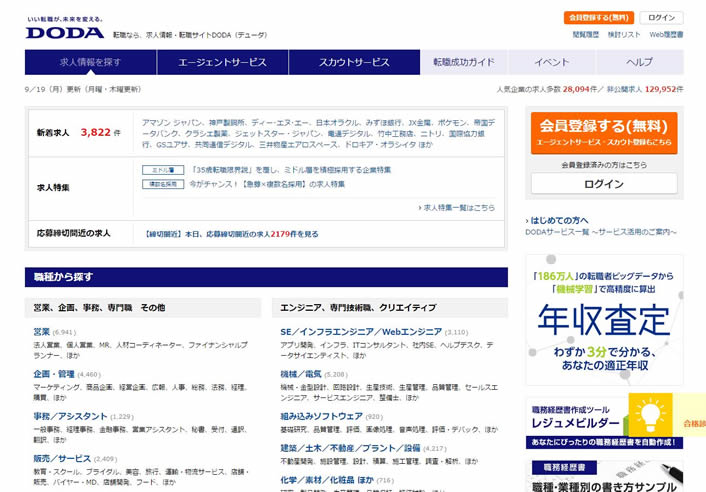Click the 応募締切間近の求人 row label
The width and height of the screenshot is (706, 492).
[73, 233]
